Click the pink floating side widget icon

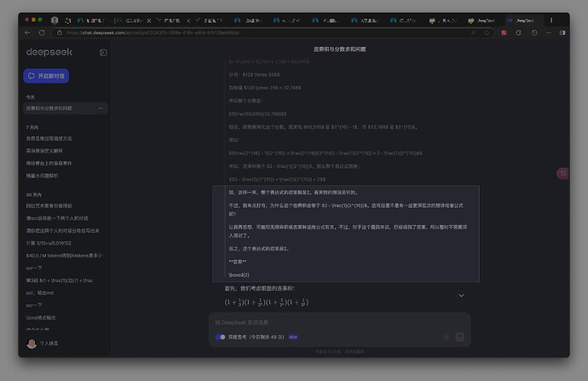(x=562, y=173)
